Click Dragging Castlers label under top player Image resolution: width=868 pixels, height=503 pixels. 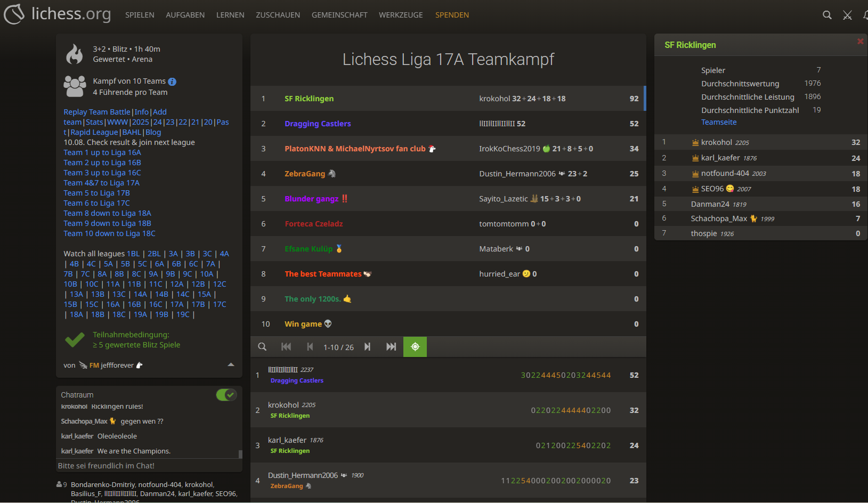[x=297, y=380]
